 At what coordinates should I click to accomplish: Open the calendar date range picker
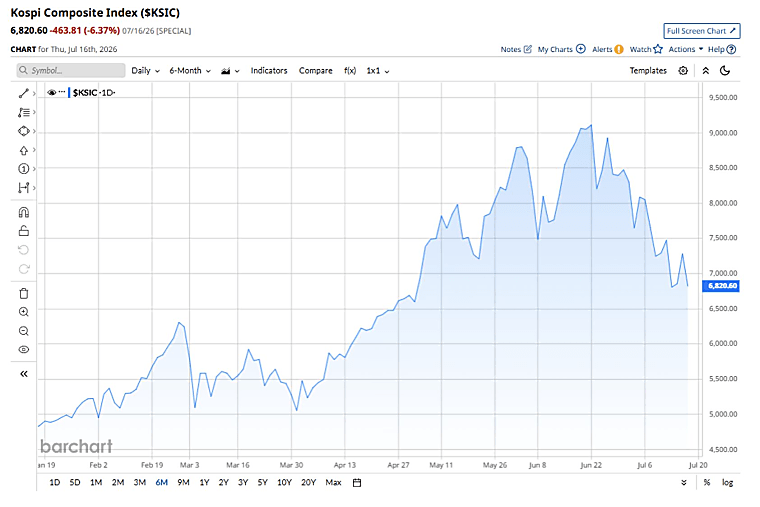pos(357,483)
